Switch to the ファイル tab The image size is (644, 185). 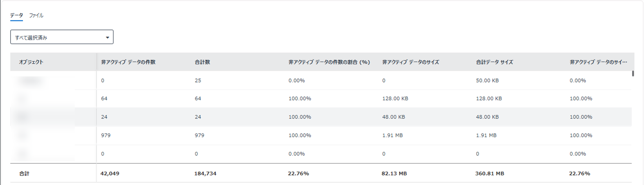point(36,16)
